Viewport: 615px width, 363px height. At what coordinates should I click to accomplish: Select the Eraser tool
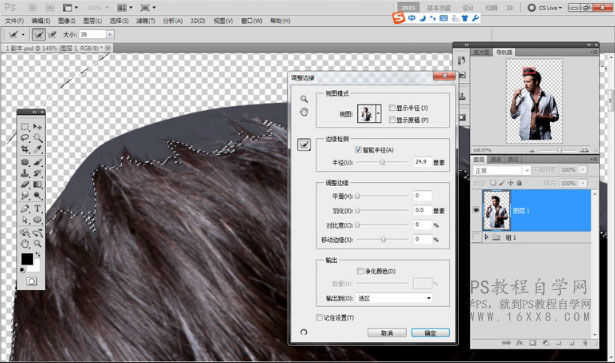click(25, 184)
